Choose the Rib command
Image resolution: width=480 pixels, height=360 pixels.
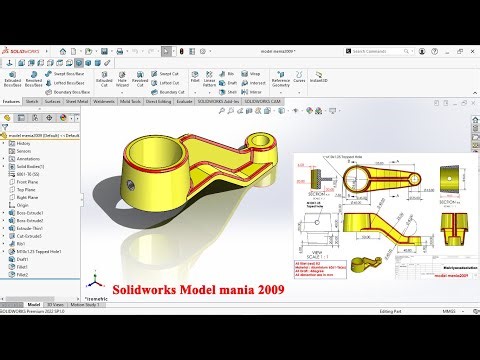(227, 74)
